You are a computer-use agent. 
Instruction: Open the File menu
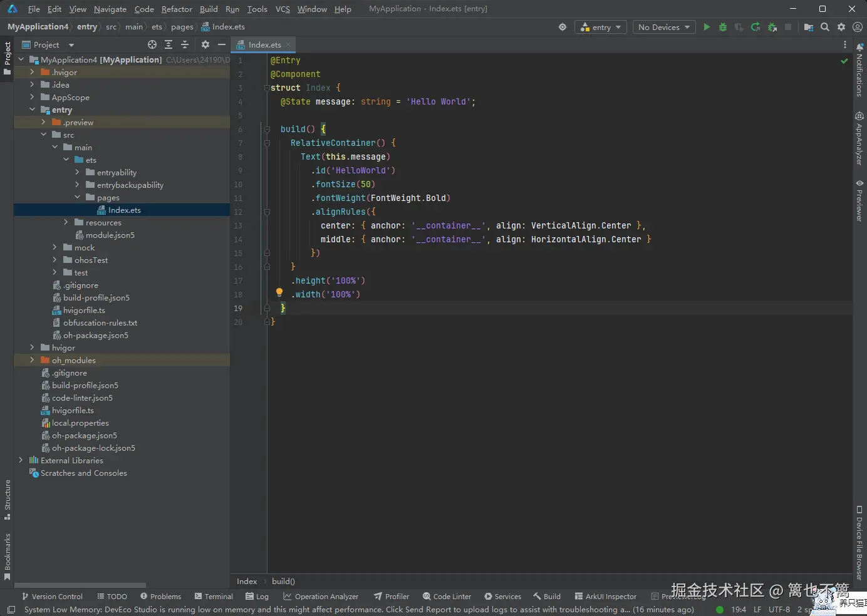pyautogui.click(x=34, y=9)
